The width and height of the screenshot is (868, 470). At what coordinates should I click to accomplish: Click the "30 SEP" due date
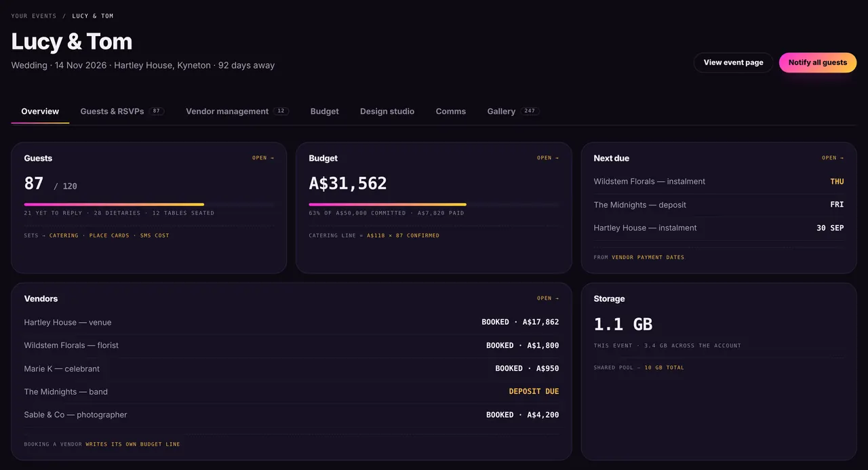830,228
